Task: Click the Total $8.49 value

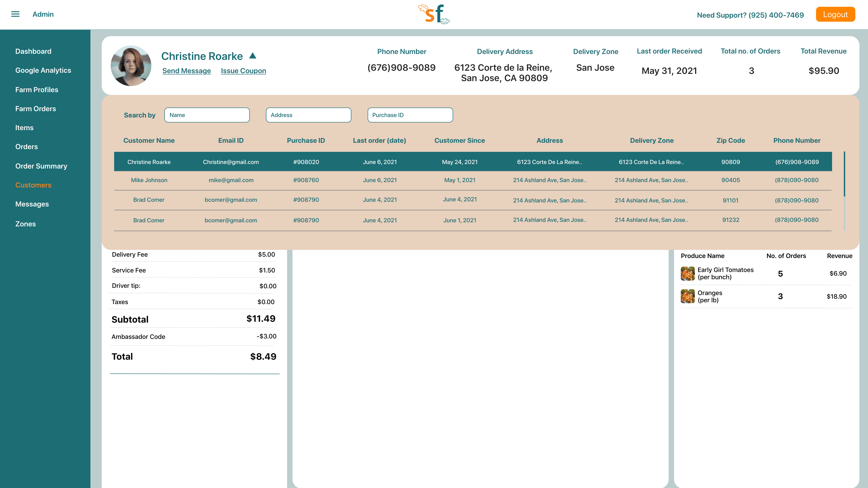Action: 263,356
